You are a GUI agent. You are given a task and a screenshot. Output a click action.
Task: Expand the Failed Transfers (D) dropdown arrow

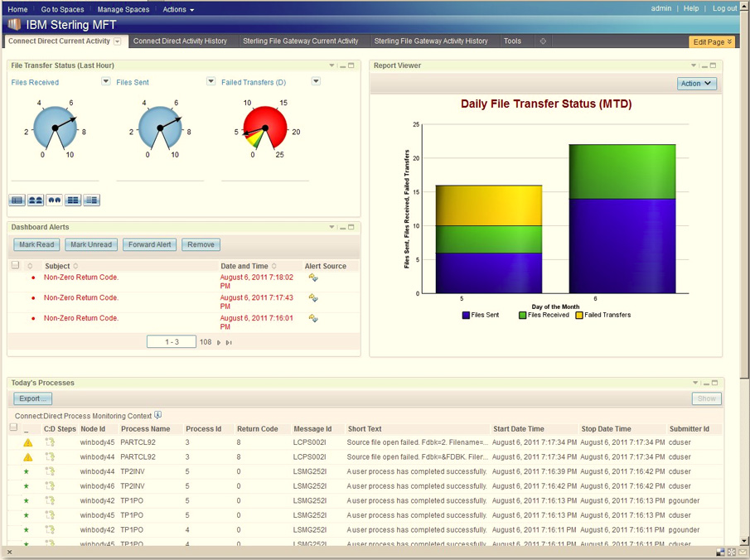[316, 81]
